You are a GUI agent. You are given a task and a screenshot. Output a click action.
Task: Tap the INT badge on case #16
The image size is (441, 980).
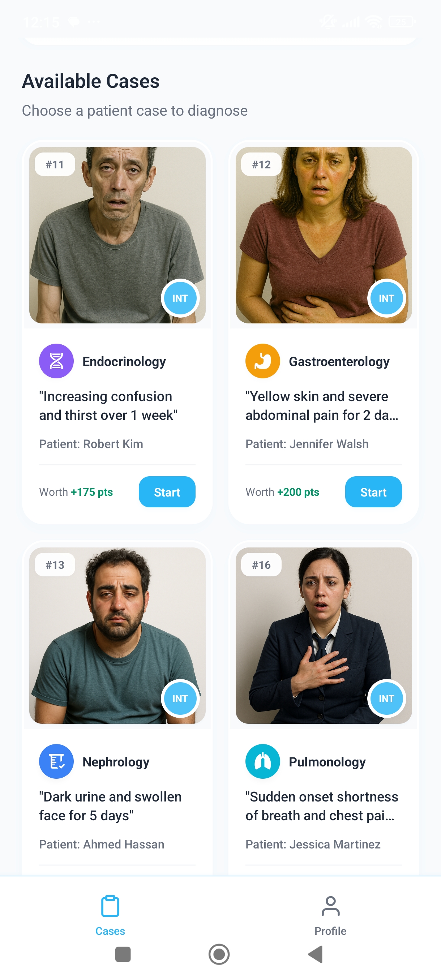386,698
